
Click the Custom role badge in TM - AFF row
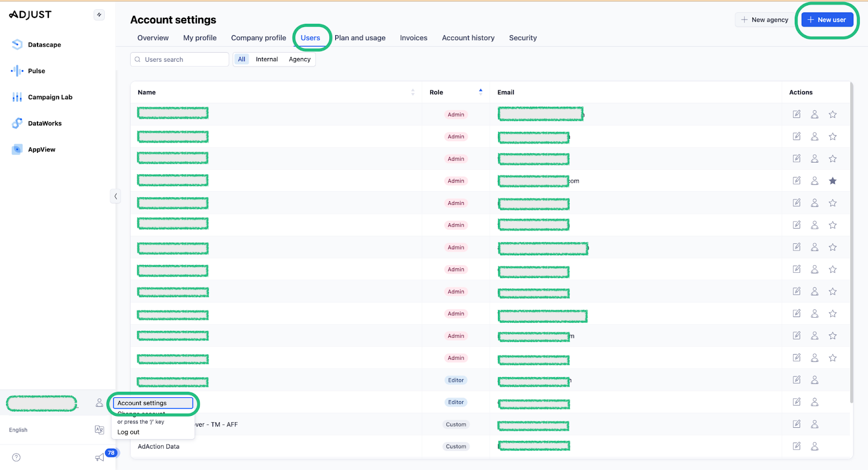pyautogui.click(x=456, y=424)
